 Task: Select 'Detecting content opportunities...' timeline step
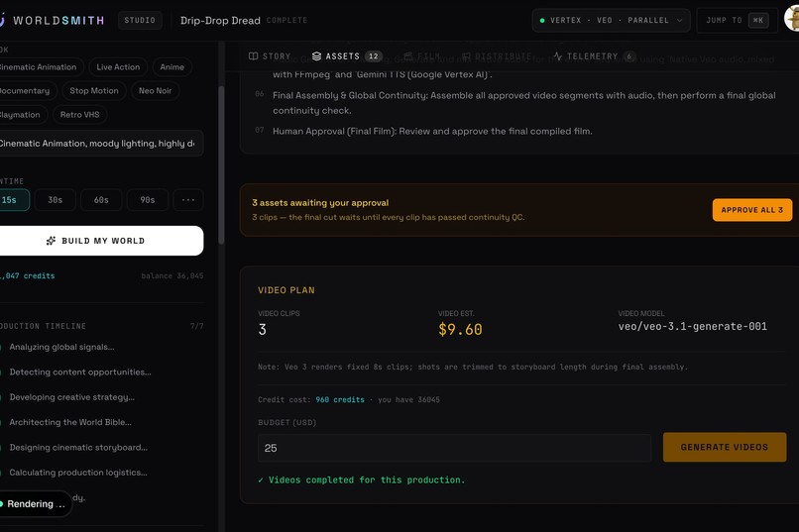(x=79, y=372)
